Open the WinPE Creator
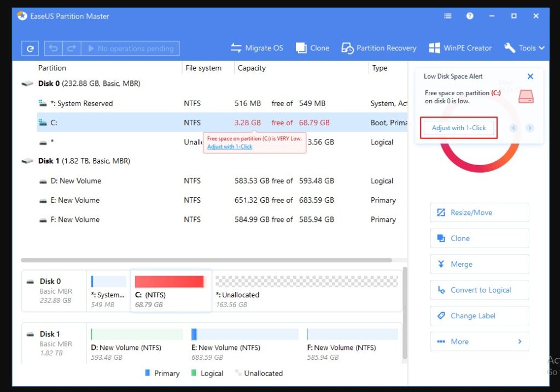 click(460, 48)
